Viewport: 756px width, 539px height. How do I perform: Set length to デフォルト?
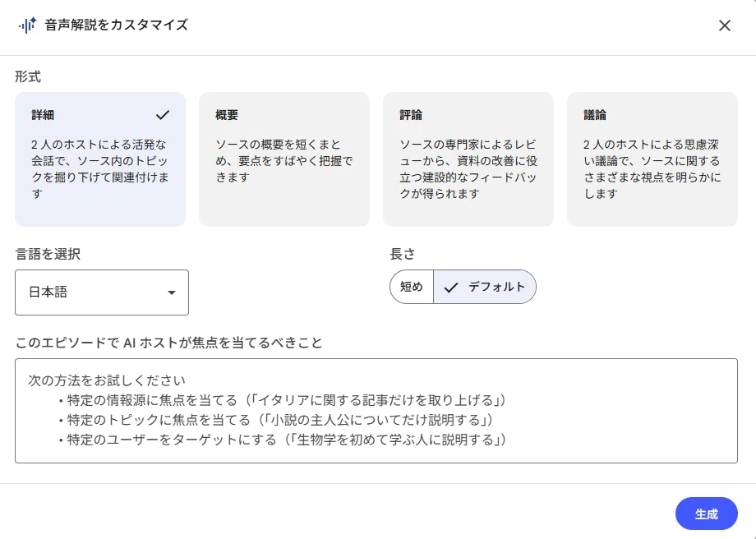pos(485,287)
